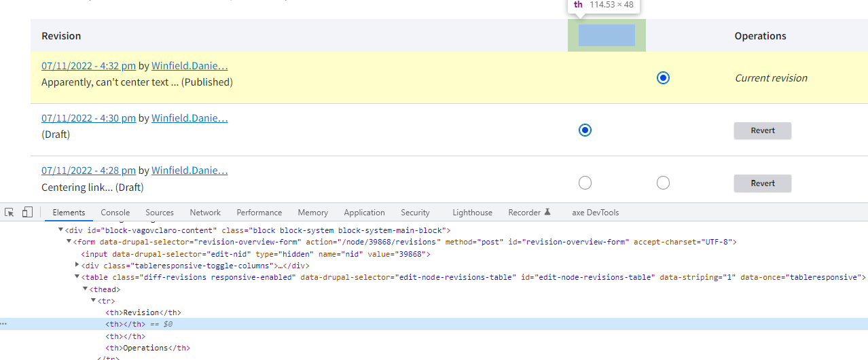The width and height of the screenshot is (868, 360).
Task: Open the Performance tab
Action: click(259, 213)
